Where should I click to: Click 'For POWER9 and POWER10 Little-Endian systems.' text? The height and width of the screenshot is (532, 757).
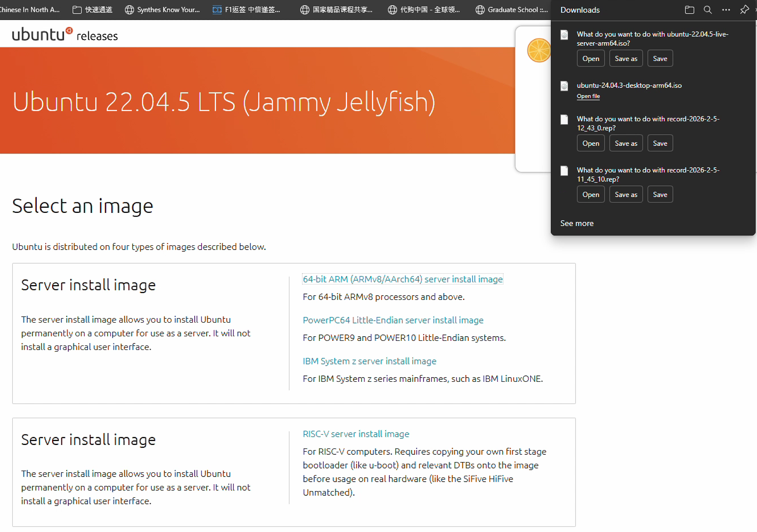pos(404,338)
